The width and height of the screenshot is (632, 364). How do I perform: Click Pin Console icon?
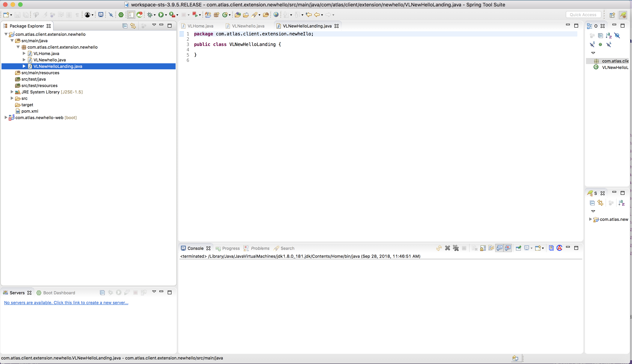(x=519, y=248)
